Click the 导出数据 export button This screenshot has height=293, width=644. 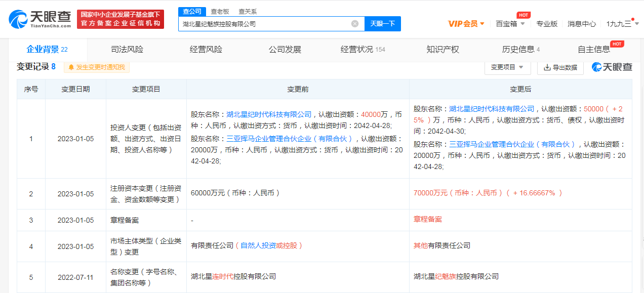[560, 67]
